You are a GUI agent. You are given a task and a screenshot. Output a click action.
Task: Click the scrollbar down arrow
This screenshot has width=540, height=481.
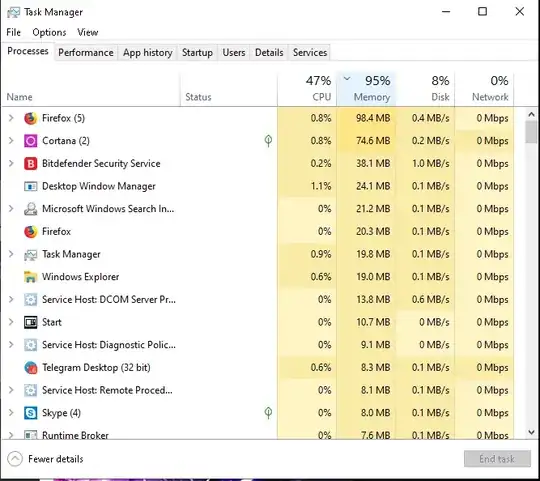531,432
